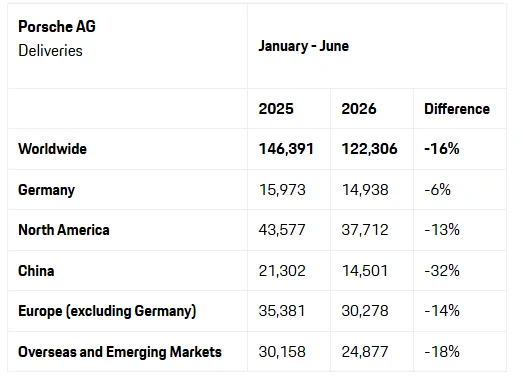Select Overseas 2026 value 24,877
The height and width of the screenshot is (383, 523).
click(365, 352)
